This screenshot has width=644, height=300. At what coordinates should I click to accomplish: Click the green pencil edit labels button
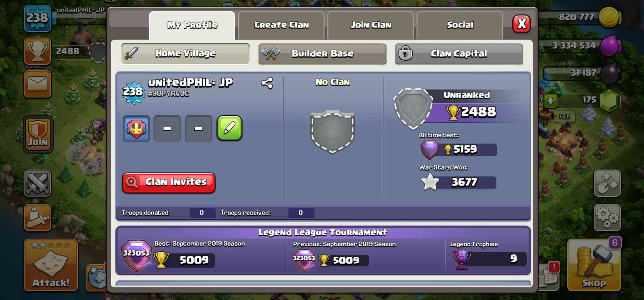pos(230,128)
